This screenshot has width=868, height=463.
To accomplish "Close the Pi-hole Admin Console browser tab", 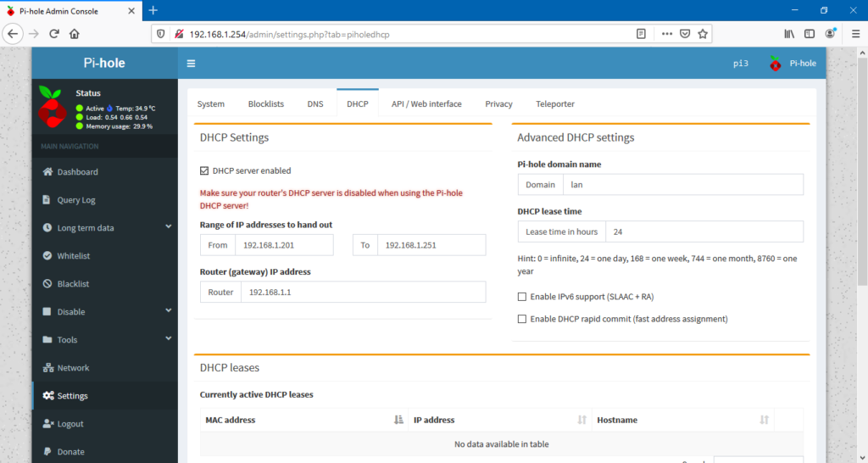I will [131, 10].
